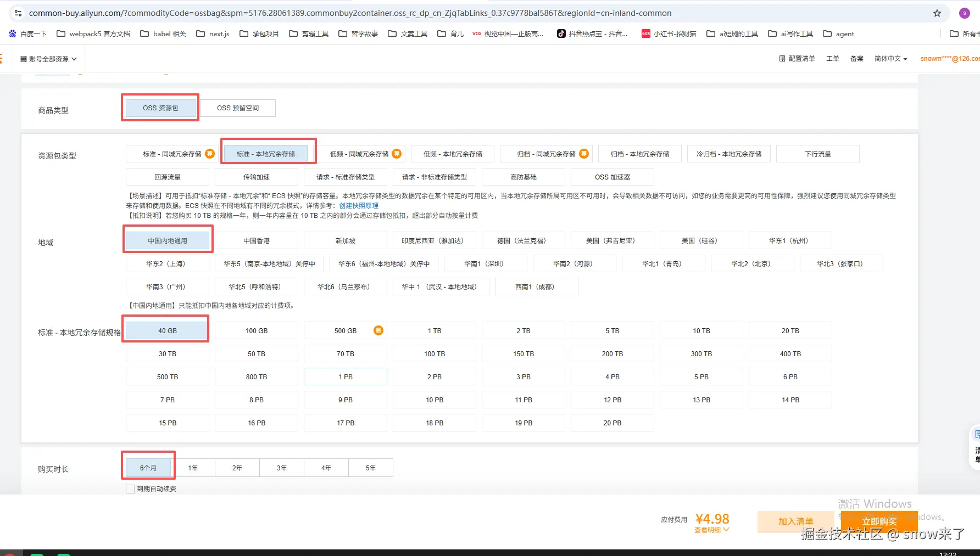Viewport: 980px width, 556px height.
Task: Open the webpack5 官方文档 bookmark folder
Action: point(93,34)
